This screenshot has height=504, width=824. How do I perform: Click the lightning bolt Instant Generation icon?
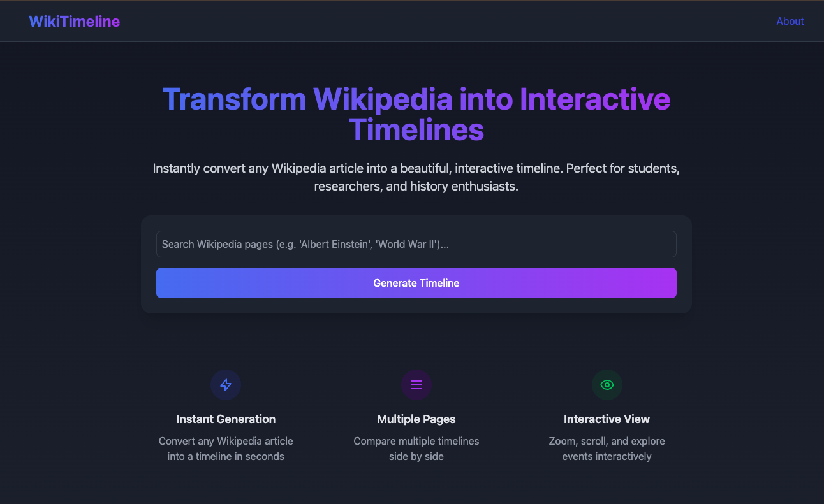[x=226, y=385]
